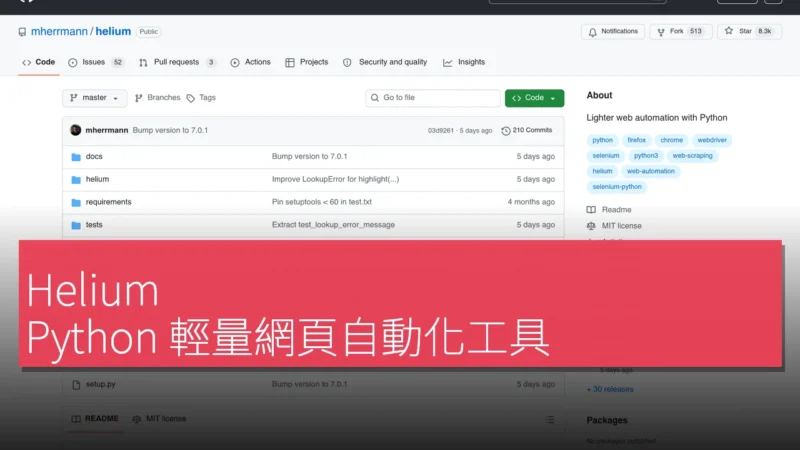800x450 pixels.
Task: Open the setup.py file
Action: (x=101, y=384)
